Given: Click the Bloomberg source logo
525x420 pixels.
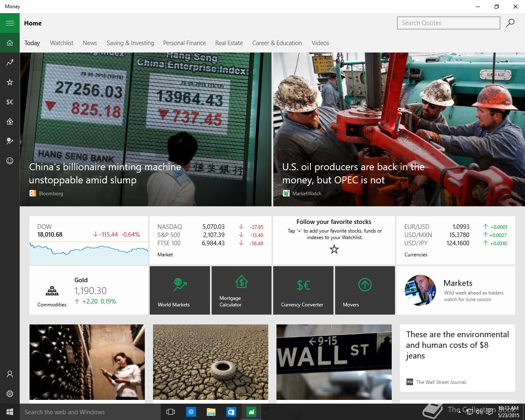Looking at the screenshot, I should coord(33,193).
